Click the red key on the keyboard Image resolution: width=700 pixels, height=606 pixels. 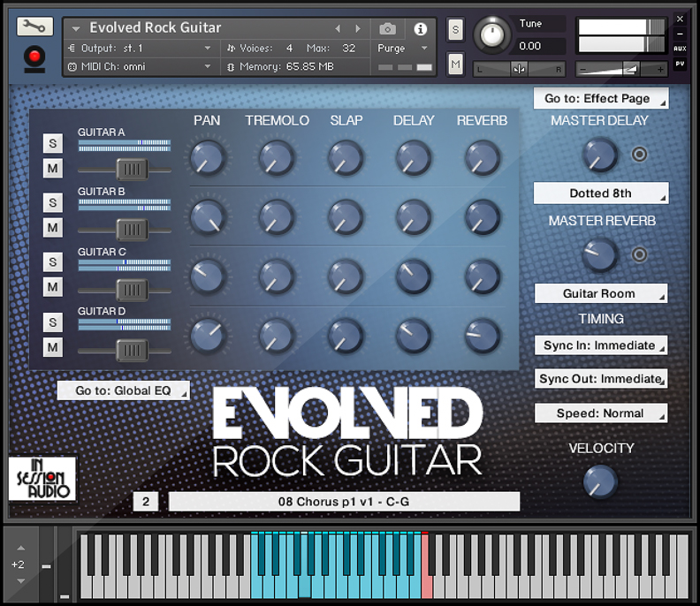click(427, 585)
